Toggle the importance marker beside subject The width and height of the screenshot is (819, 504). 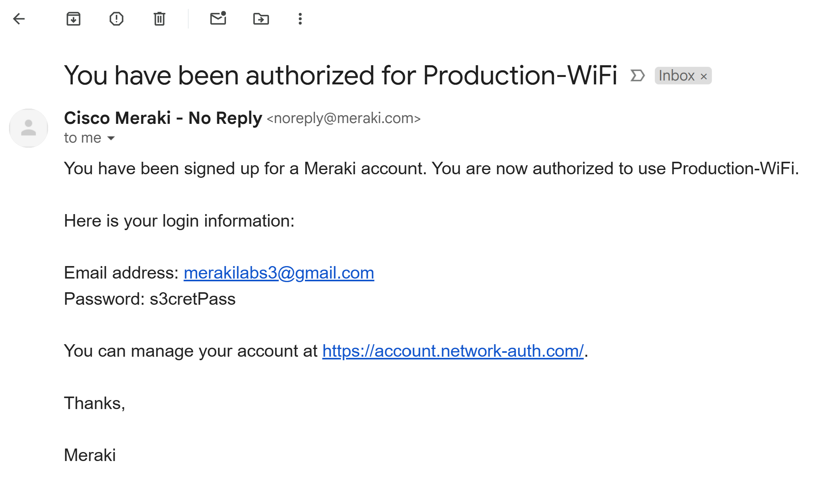coord(637,75)
